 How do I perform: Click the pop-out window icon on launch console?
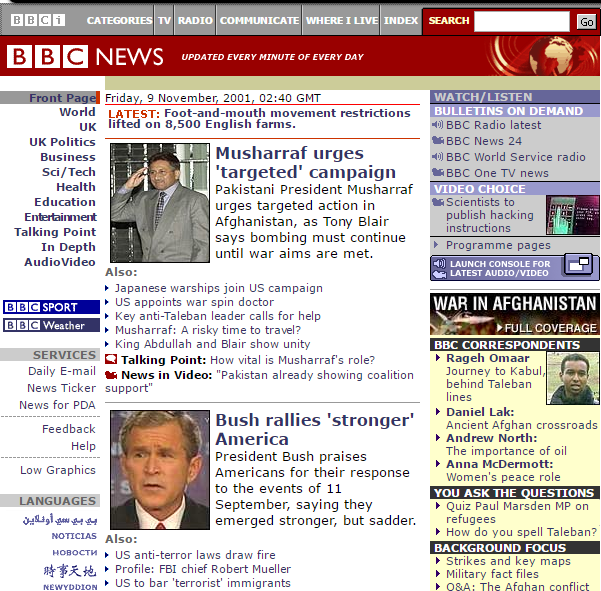579,265
